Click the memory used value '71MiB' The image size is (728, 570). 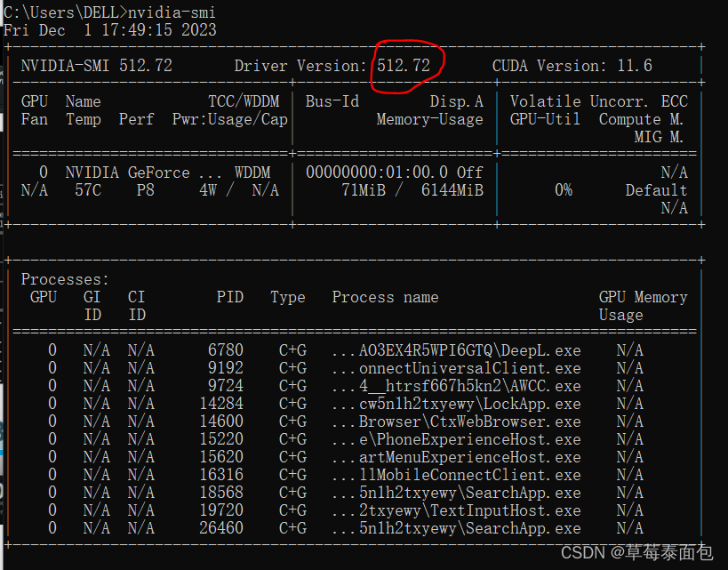(364, 190)
